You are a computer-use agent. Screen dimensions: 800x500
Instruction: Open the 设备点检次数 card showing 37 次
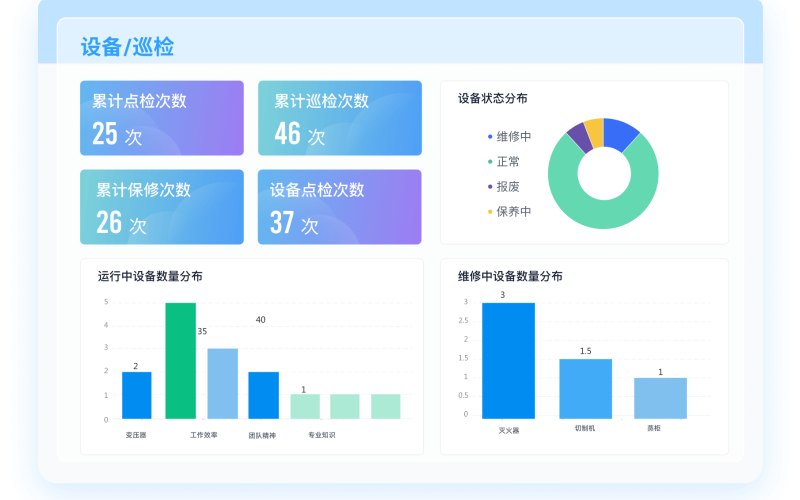340,207
